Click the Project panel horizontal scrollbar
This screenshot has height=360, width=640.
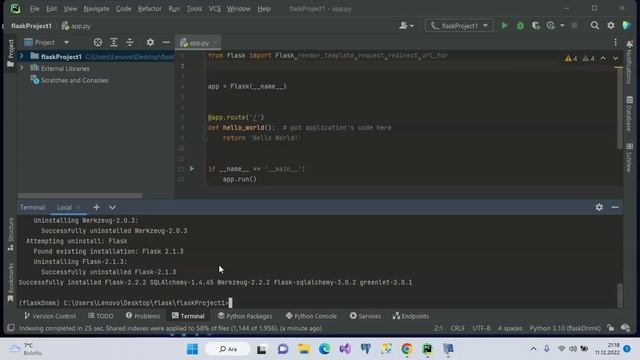80,196
